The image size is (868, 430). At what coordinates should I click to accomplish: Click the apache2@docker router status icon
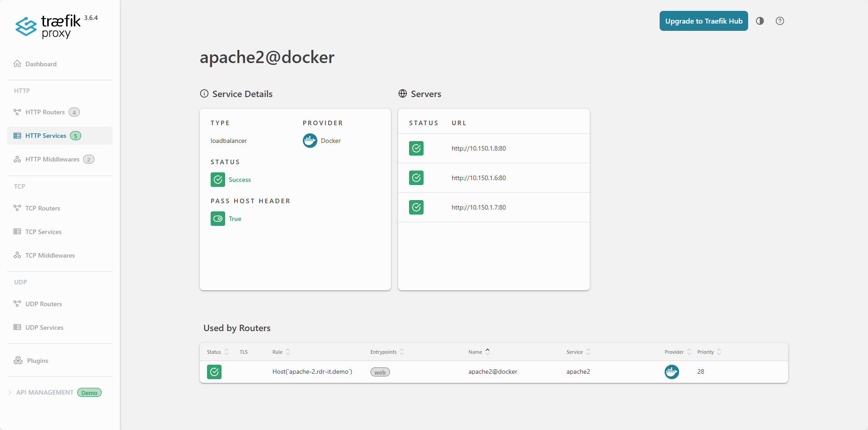(214, 372)
